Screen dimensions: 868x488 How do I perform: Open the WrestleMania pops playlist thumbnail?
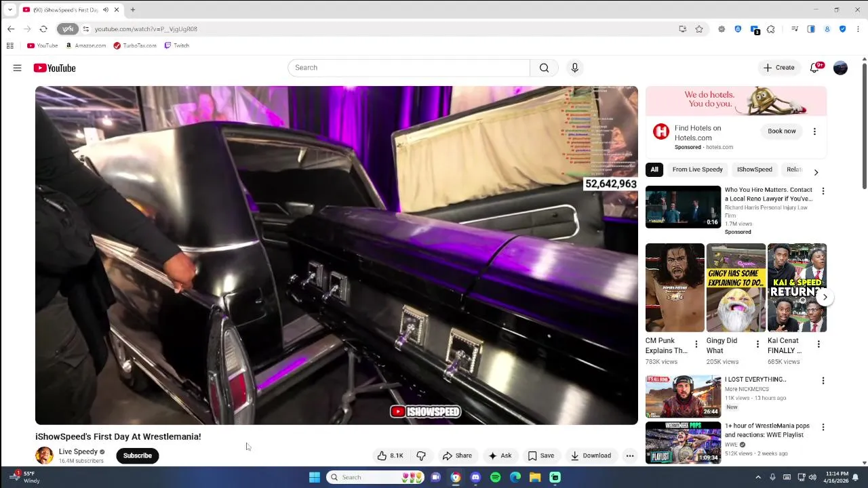pyautogui.click(x=683, y=443)
